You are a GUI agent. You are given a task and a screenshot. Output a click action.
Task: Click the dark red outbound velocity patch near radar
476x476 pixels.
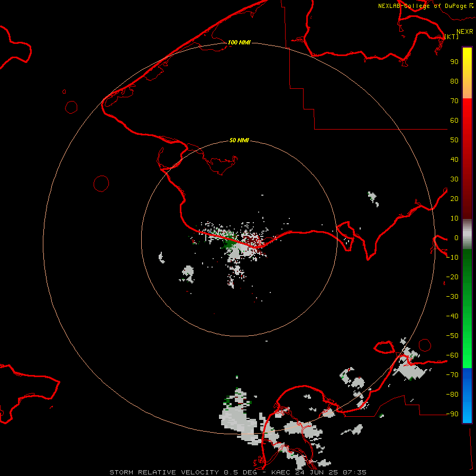[x=252, y=241]
